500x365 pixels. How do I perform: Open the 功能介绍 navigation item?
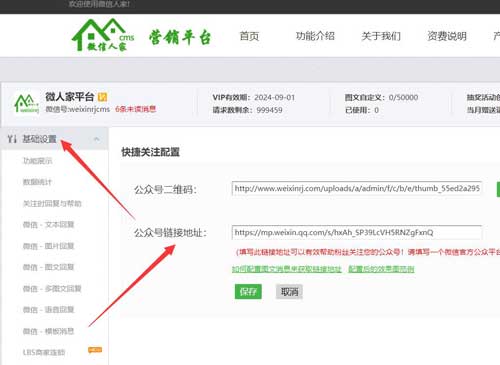[315, 36]
